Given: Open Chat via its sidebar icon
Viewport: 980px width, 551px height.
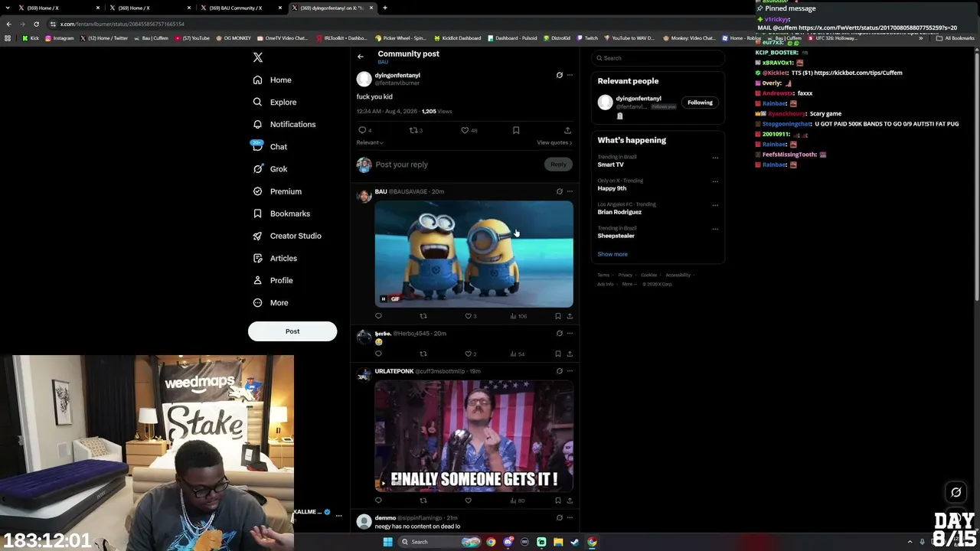Looking at the screenshot, I should [x=258, y=146].
